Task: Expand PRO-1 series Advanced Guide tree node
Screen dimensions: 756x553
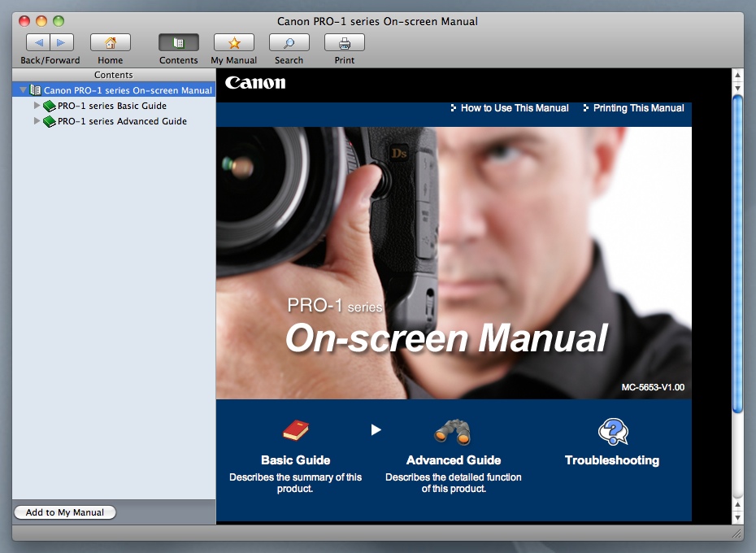Action: tap(37, 121)
